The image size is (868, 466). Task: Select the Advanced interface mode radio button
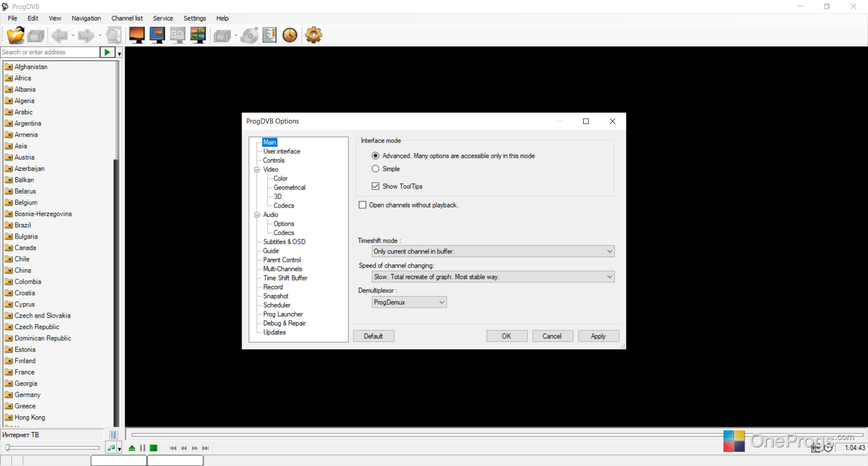(x=375, y=156)
